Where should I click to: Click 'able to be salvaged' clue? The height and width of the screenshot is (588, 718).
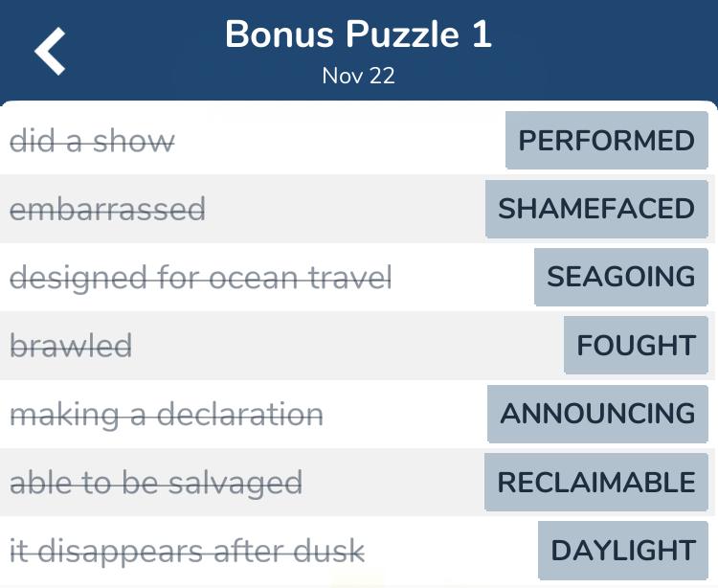click(156, 483)
